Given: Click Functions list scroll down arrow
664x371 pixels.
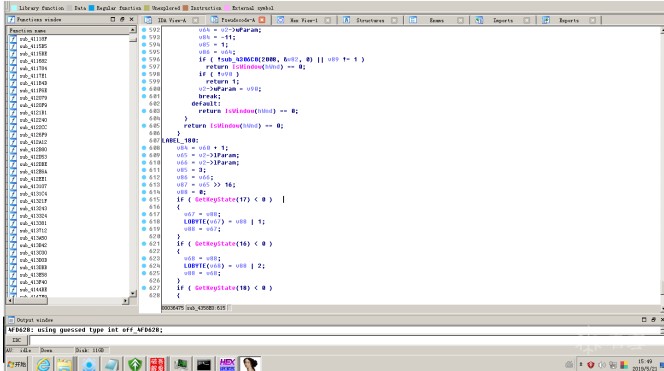Looking at the screenshot, I should (133, 293).
